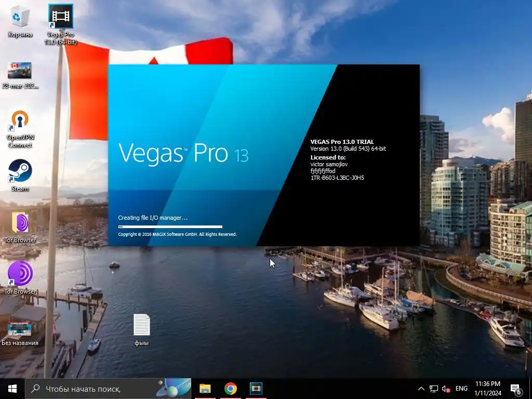Click the MAGIX copyright notice text

[178, 234]
